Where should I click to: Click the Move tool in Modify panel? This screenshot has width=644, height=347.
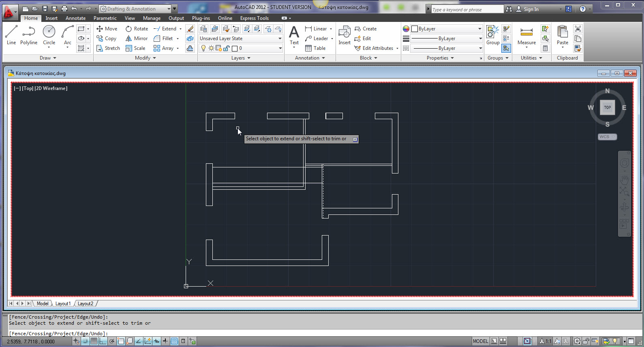click(x=107, y=29)
